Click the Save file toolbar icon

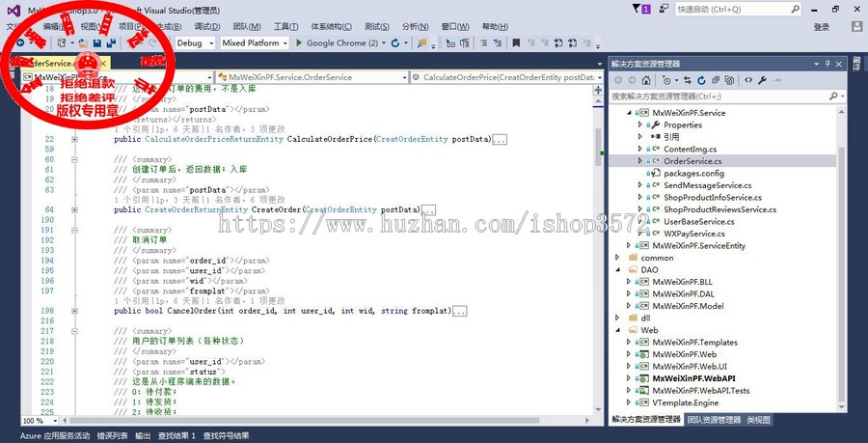coord(96,42)
